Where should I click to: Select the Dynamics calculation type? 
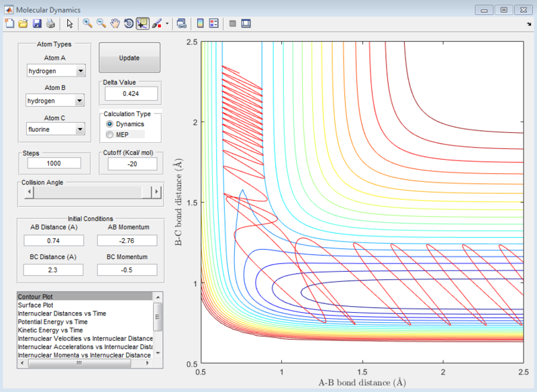[110, 124]
